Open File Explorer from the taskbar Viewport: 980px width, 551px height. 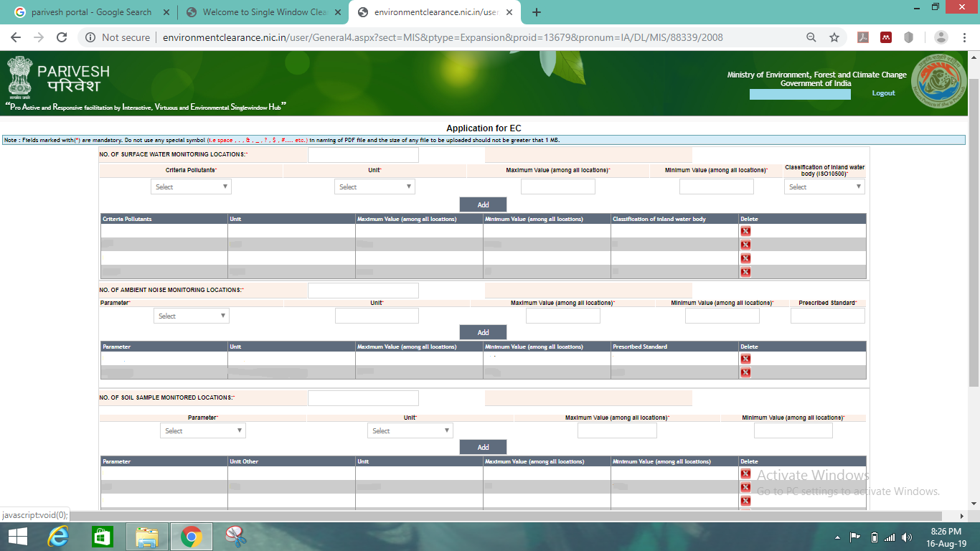coord(147,537)
